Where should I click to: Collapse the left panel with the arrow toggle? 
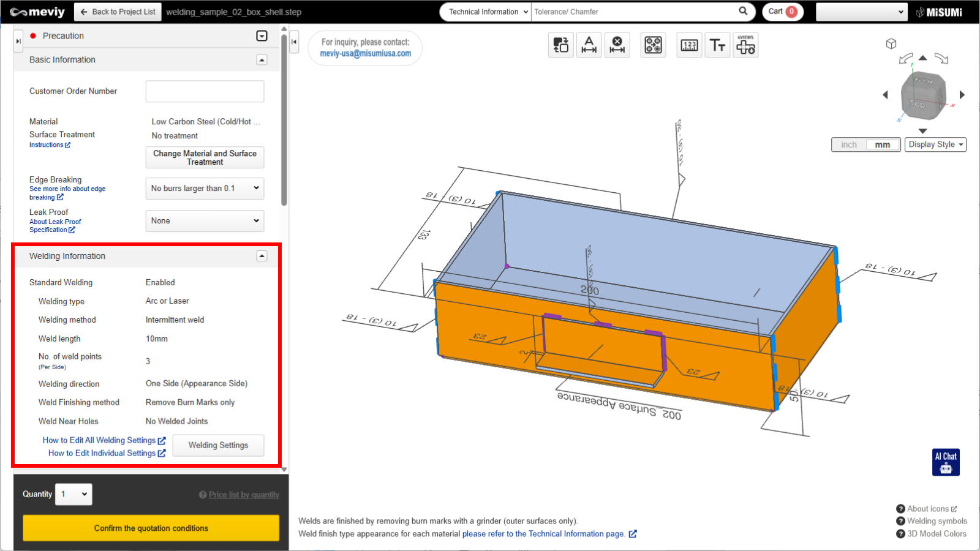pos(294,42)
